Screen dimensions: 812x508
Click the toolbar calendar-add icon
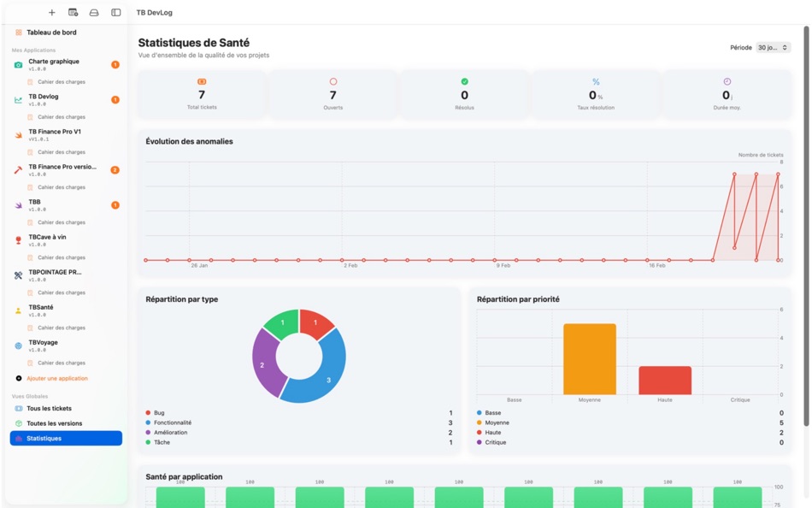[x=73, y=13]
